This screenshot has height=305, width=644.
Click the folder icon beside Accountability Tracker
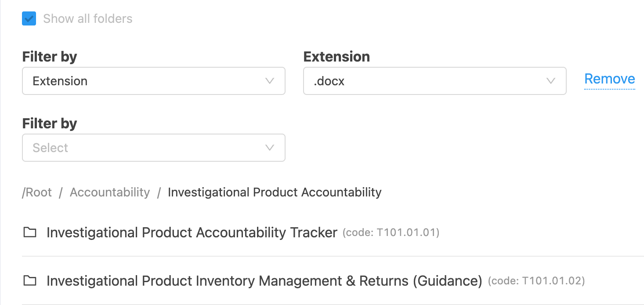(x=30, y=232)
